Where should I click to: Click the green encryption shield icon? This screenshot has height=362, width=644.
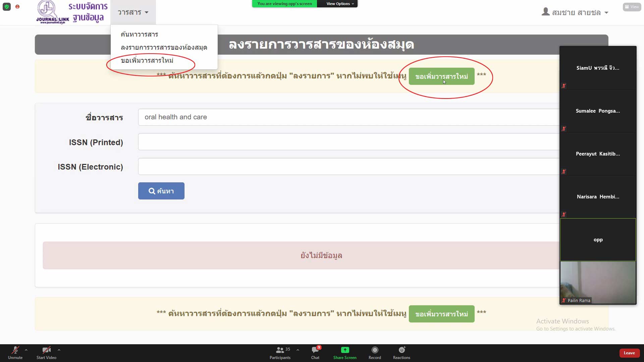point(7,7)
